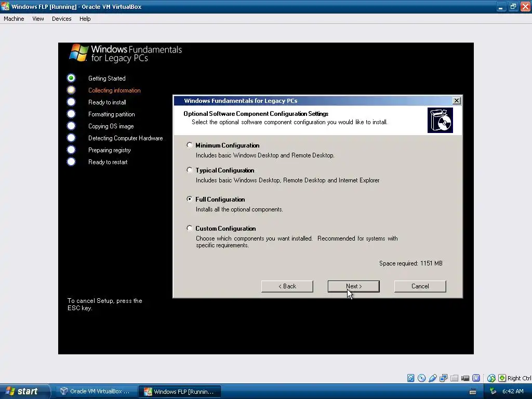Select the Typical Configuration option
This screenshot has width=532, height=399.
coord(189,170)
